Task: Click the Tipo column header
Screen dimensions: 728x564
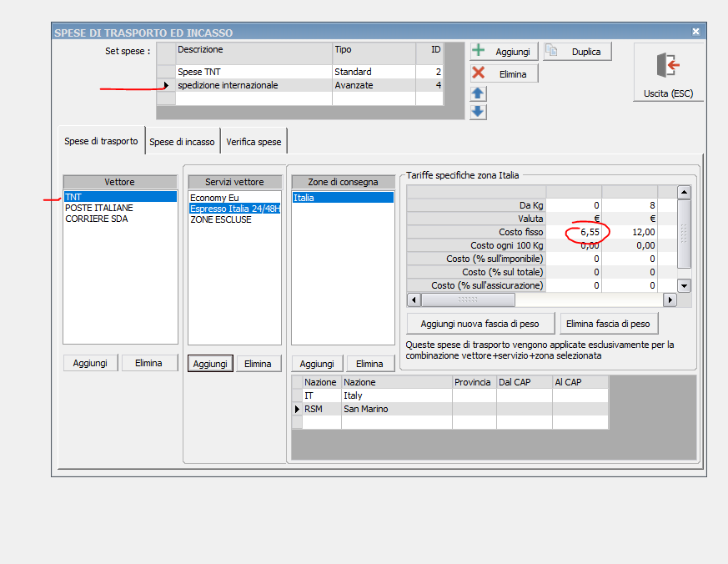Action: pos(374,53)
